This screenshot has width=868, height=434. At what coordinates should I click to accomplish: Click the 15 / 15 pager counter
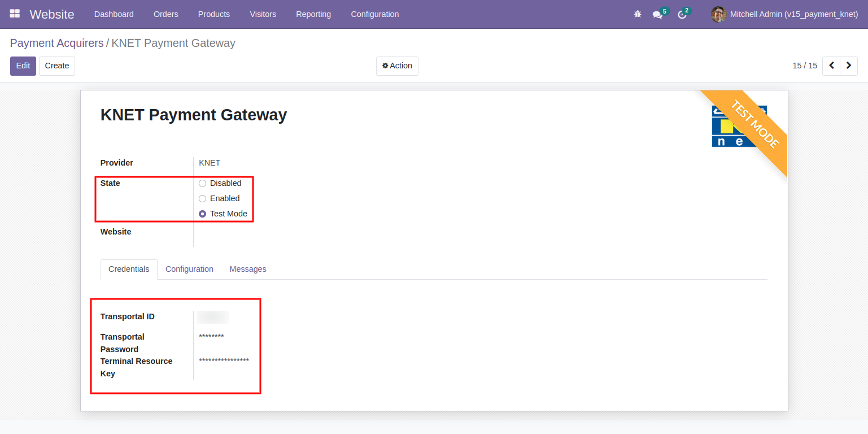(x=805, y=66)
